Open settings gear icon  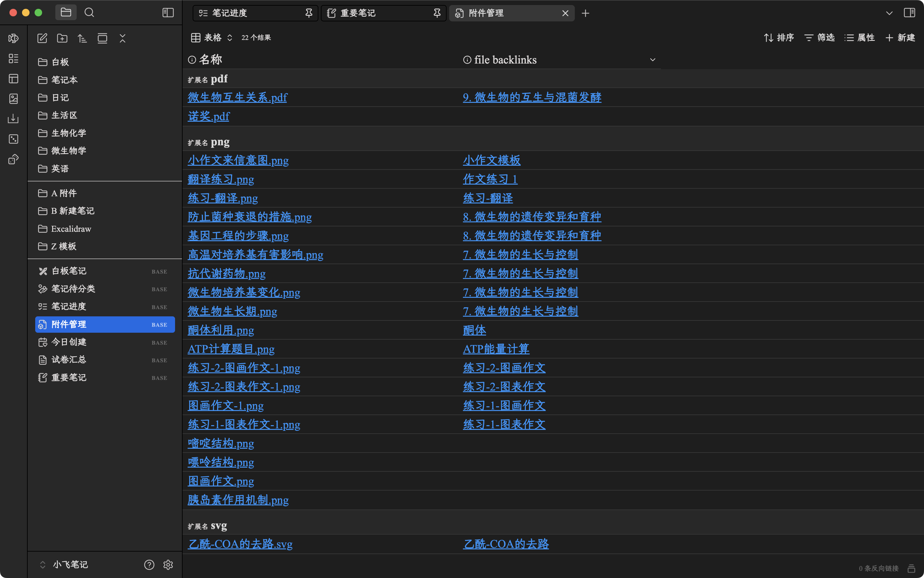pos(168,564)
